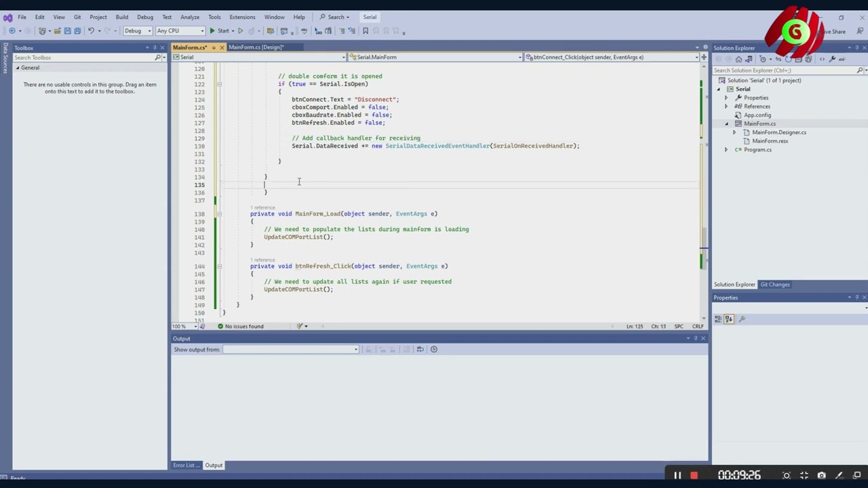
Task: Click the Search Solution Explorer input field
Action: click(785, 70)
